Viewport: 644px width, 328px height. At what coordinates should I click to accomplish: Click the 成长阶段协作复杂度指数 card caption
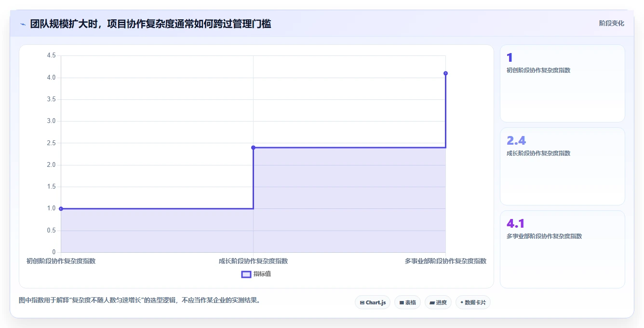tap(538, 153)
